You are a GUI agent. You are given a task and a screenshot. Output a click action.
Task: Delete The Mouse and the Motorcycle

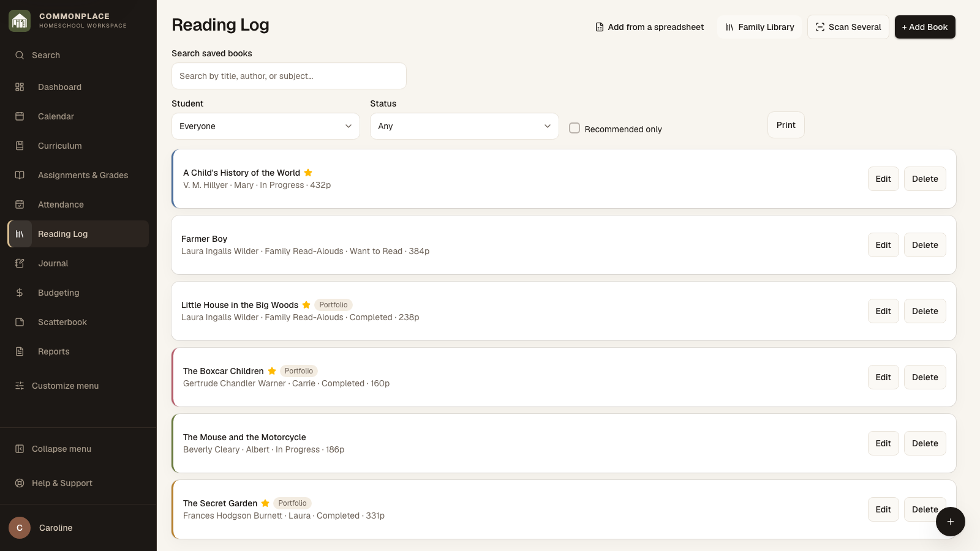coord(925,443)
